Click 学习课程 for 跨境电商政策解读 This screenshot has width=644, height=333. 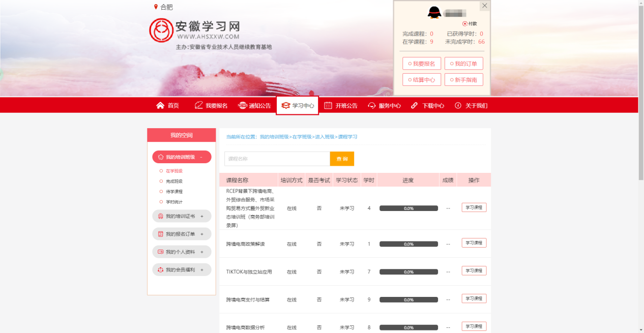point(474,243)
